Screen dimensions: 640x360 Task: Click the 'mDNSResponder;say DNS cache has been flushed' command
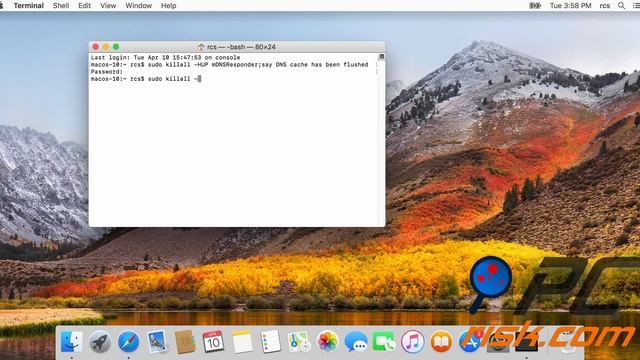coord(290,64)
